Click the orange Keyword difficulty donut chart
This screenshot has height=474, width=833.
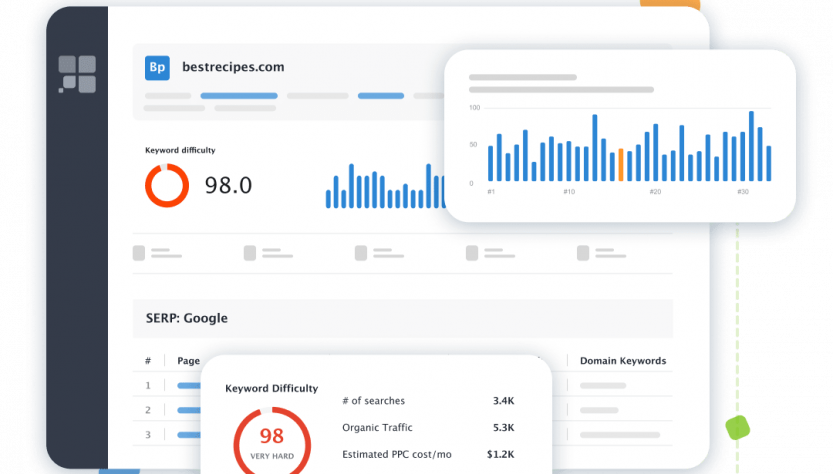(x=167, y=185)
